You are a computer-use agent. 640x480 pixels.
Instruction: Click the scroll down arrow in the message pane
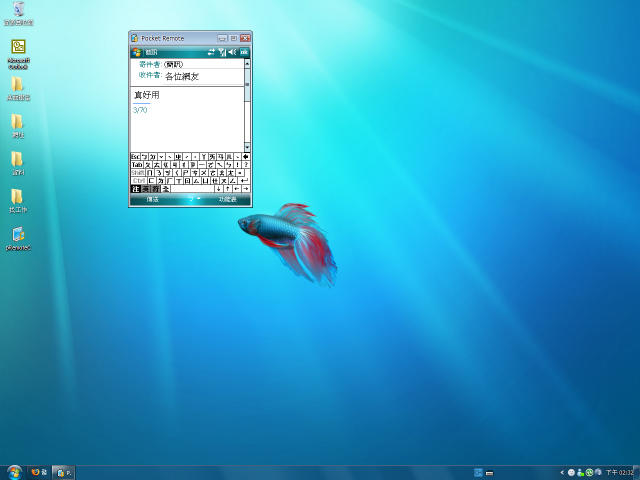click(247, 147)
